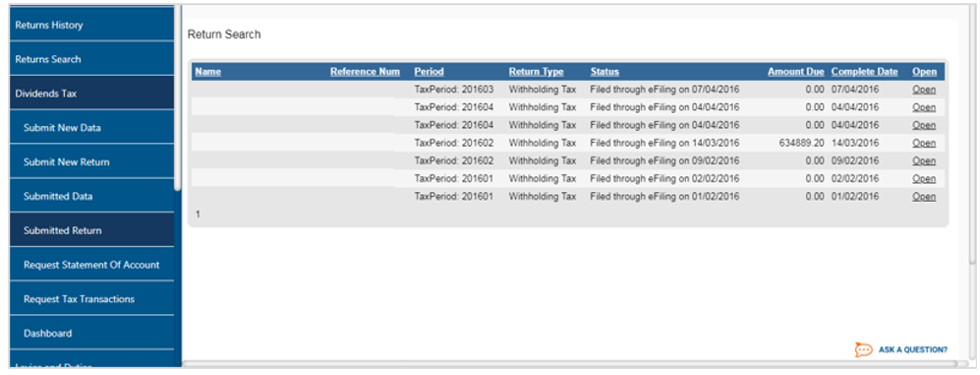The width and height of the screenshot is (980, 375).
Task: Open the Submitted Data page
Action: pyautogui.click(x=91, y=196)
